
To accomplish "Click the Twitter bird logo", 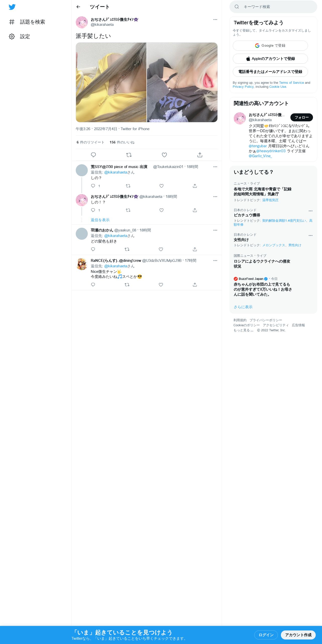I will click(x=12, y=7).
